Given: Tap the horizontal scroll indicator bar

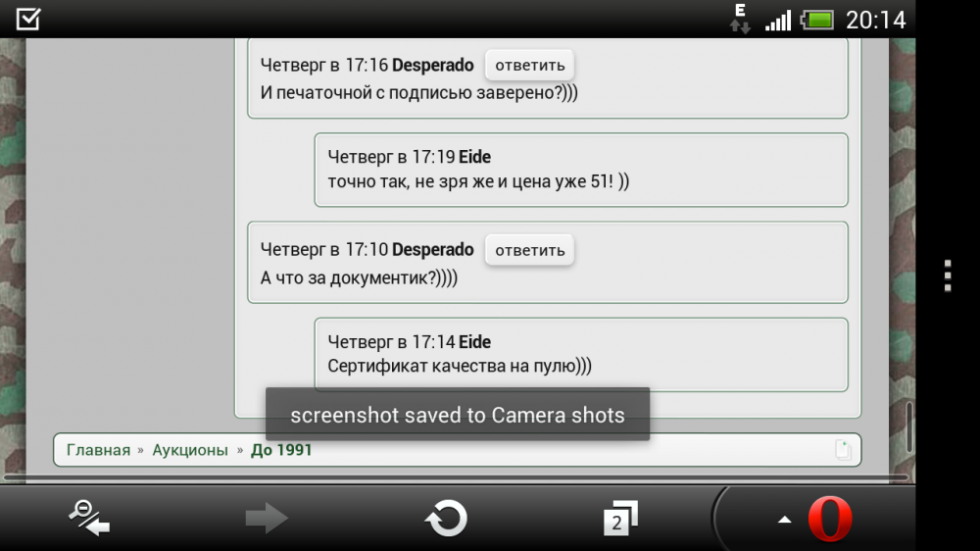Looking at the screenshot, I should pos(455,477).
